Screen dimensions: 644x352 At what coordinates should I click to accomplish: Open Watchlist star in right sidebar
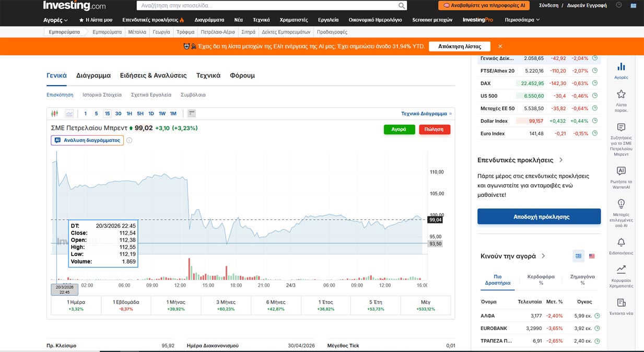621,95
